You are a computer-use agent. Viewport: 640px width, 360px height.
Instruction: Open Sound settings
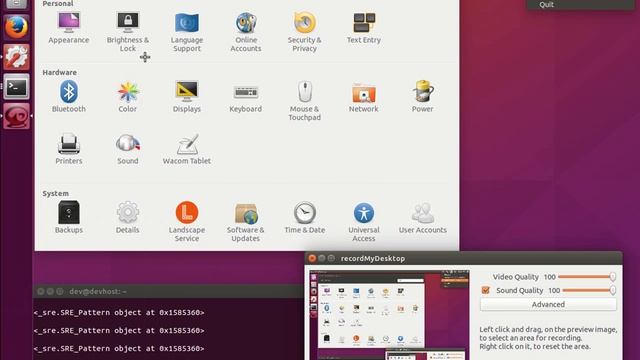[x=128, y=149]
